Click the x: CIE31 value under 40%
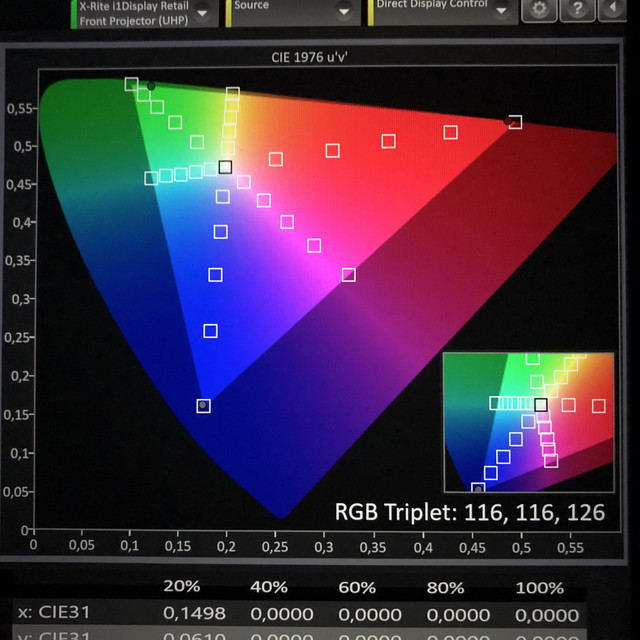Viewport: 640px width, 640px height. [x=282, y=614]
